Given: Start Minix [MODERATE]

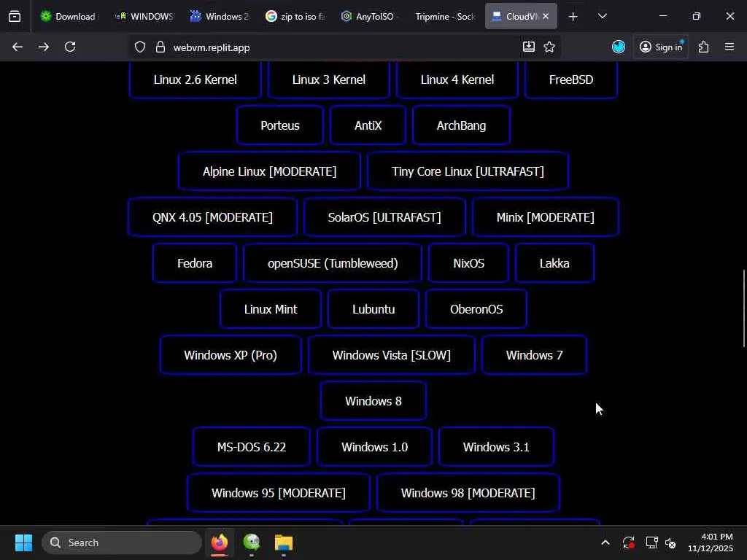Looking at the screenshot, I should (x=546, y=217).
